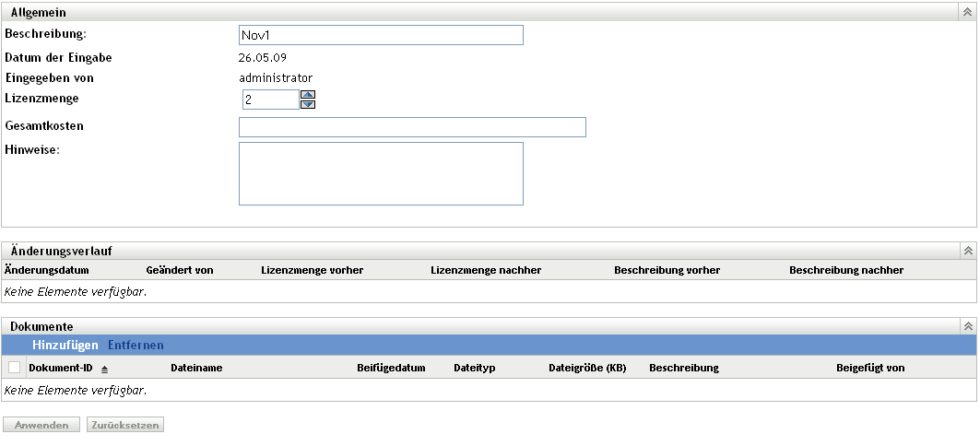The height and width of the screenshot is (446, 980).
Task: Click the Anwenden button
Action: [x=41, y=425]
